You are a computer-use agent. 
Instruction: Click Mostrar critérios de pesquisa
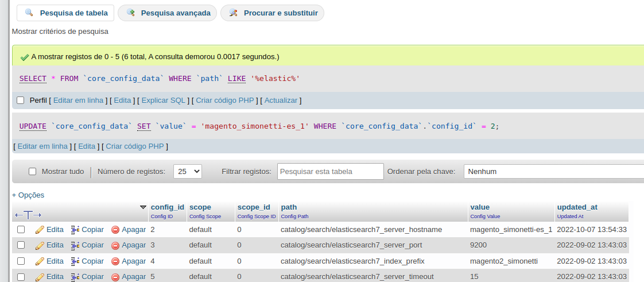coord(60,31)
